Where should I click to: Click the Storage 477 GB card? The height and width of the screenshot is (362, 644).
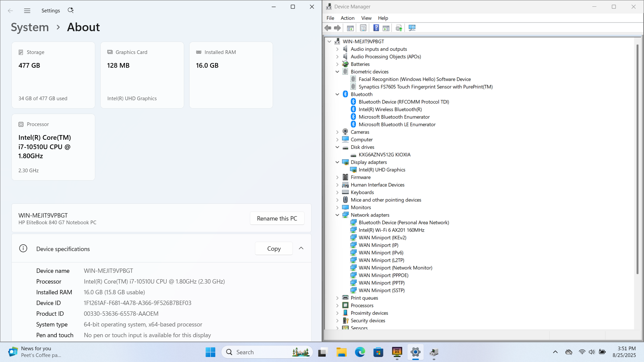[x=53, y=75]
